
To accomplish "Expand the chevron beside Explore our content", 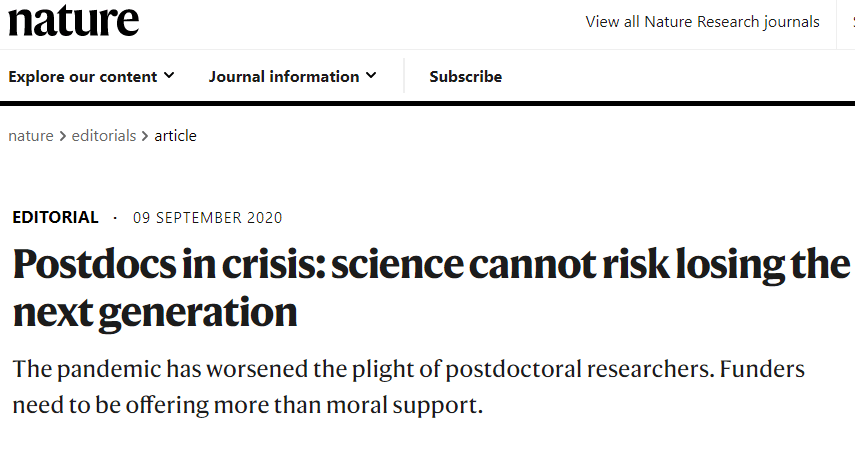I will tap(169, 75).
